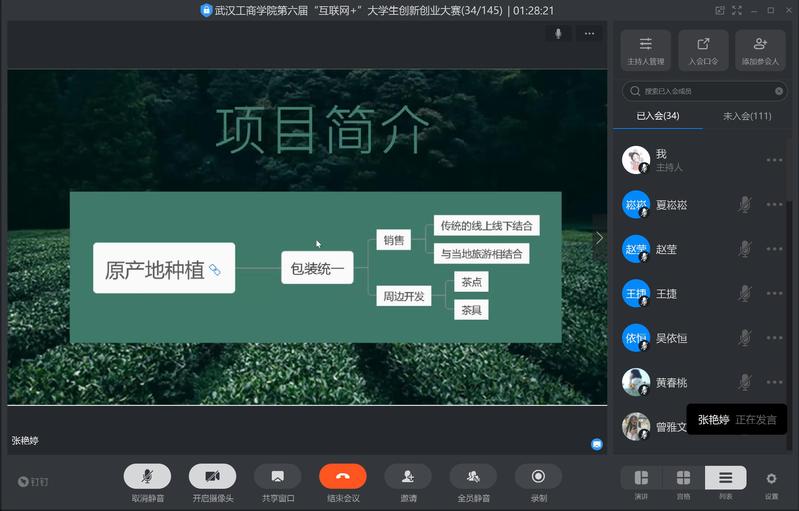Open the three-dot menu above shared screen
The height and width of the screenshot is (511, 799).
590,34
